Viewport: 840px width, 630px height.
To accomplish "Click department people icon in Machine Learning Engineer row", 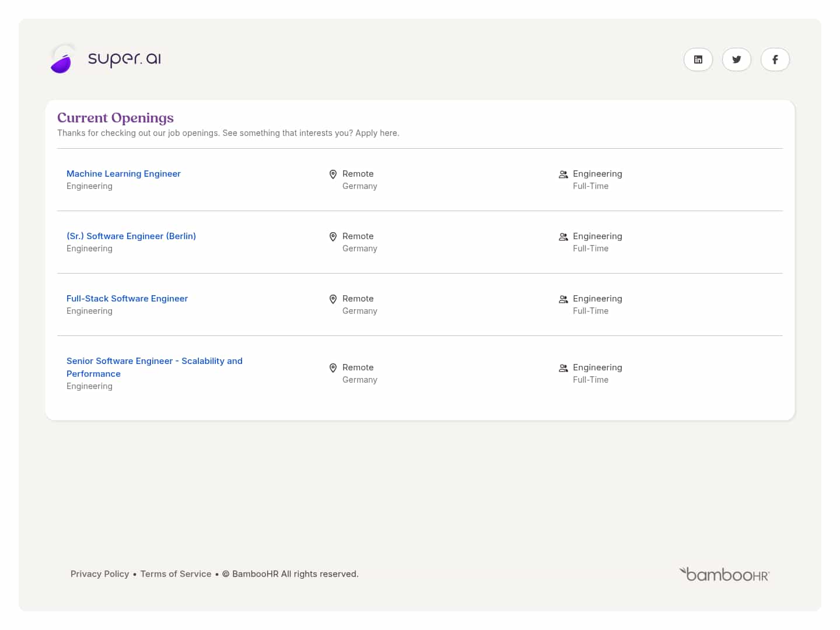I will pos(563,174).
